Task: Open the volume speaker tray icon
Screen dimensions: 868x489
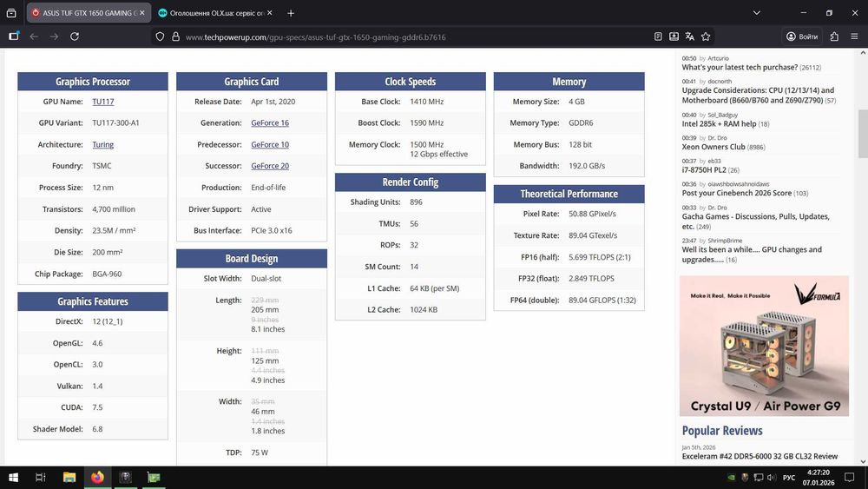Action: pos(771,478)
